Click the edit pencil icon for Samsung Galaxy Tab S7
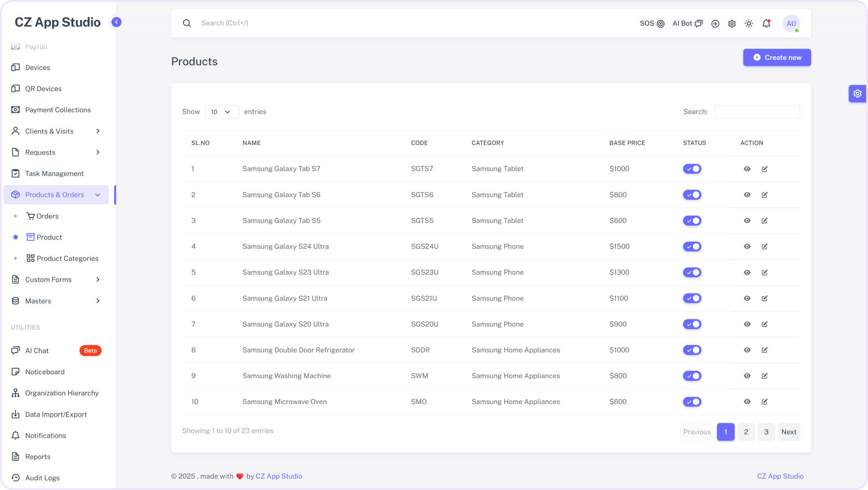The height and width of the screenshot is (490, 868). 765,169
